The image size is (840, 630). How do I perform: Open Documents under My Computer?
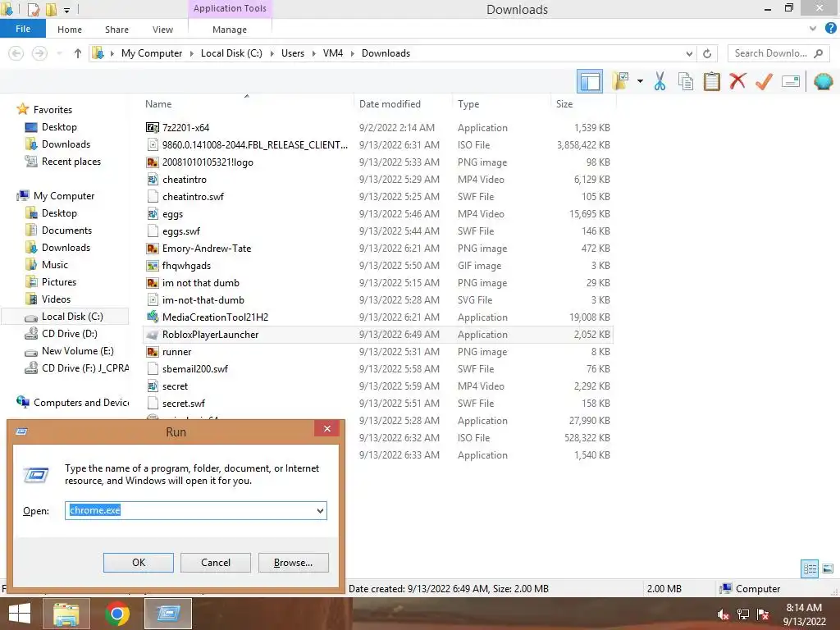click(x=66, y=231)
